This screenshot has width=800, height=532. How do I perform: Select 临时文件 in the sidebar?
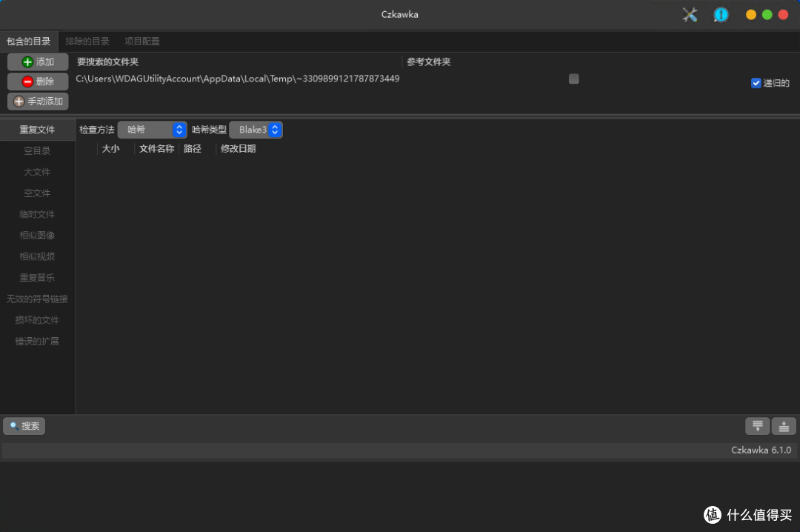coord(37,214)
